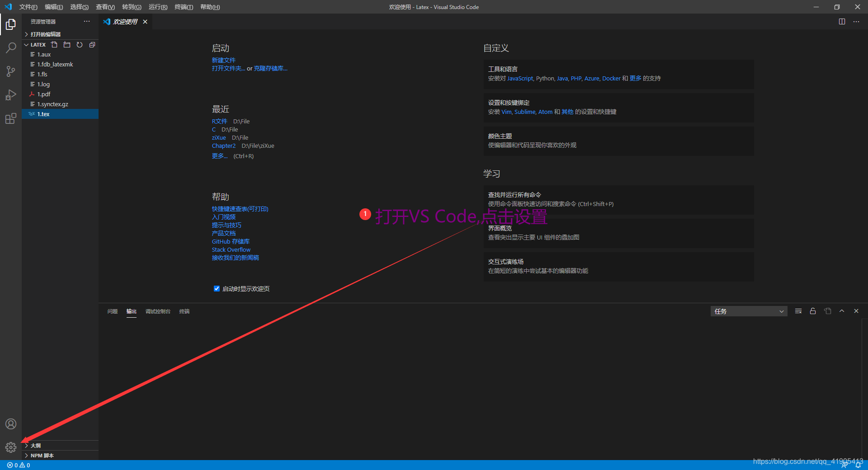Switch to the Problems panel tab
This screenshot has height=470, width=868.
point(113,311)
